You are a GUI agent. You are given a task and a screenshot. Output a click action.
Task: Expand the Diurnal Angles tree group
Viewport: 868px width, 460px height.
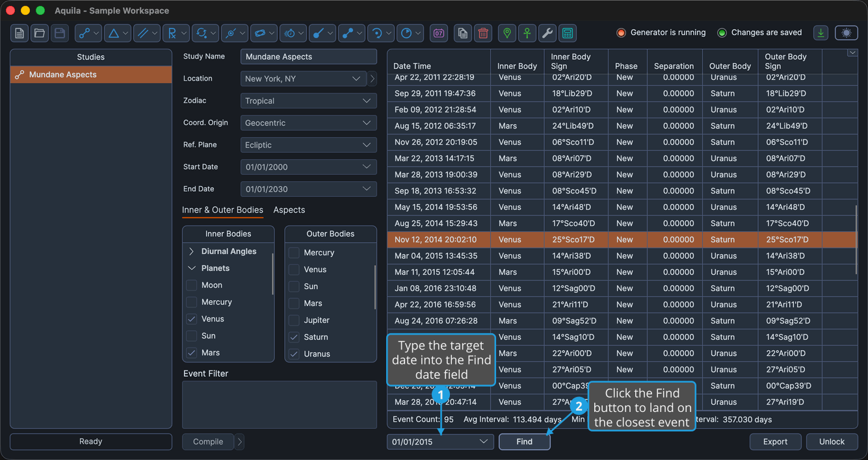tap(192, 251)
